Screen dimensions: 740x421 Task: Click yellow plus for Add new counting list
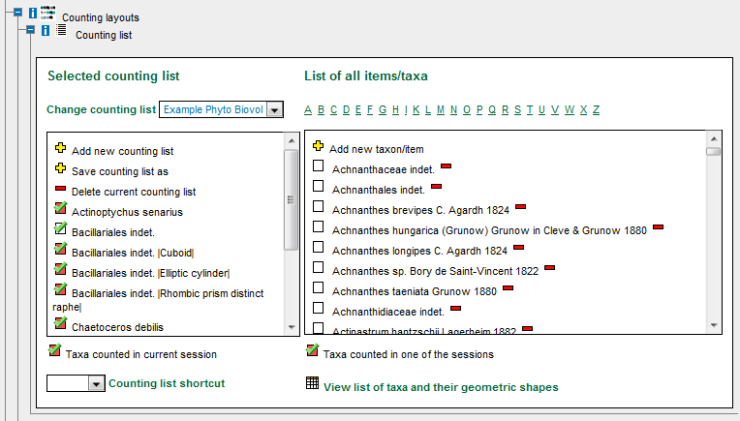[60, 148]
